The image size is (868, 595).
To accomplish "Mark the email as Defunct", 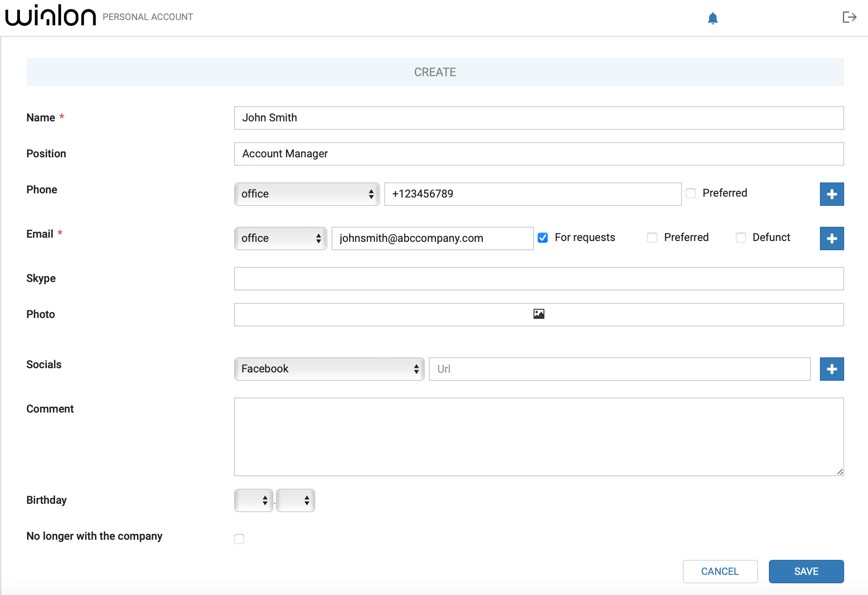I will (741, 238).
